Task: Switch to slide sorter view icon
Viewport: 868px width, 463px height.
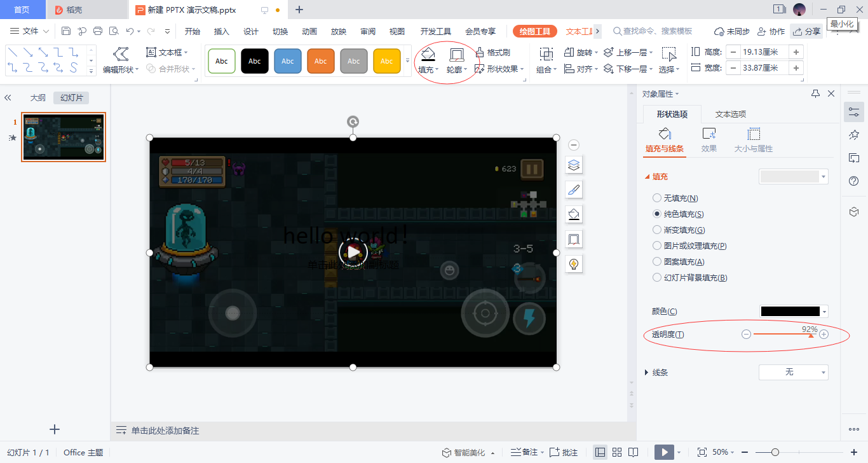Action: (x=617, y=452)
